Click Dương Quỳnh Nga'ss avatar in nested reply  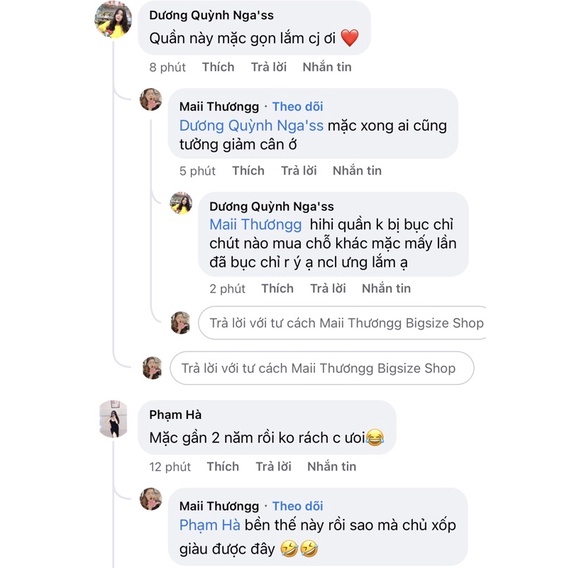(x=181, y=203)
